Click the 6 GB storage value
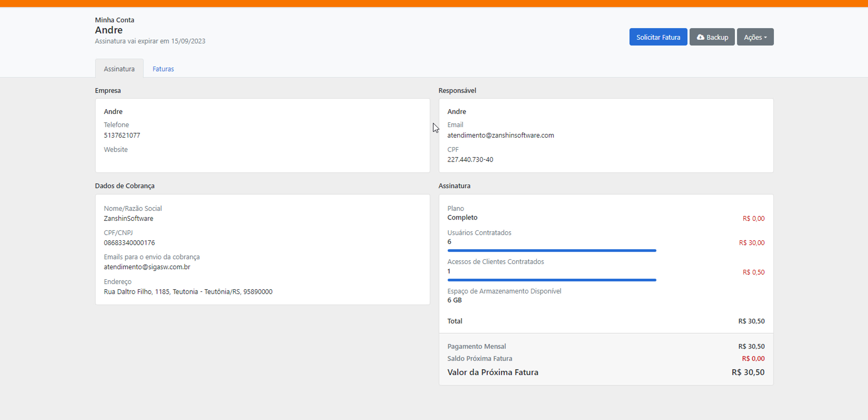868x420 pixels. point(454,301)
